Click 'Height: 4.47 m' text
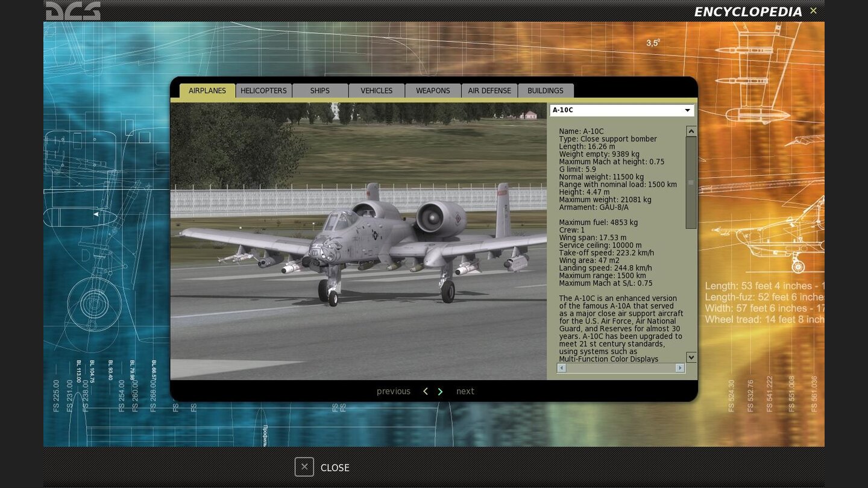Viewport: 868px width, 488px height. 584,192
